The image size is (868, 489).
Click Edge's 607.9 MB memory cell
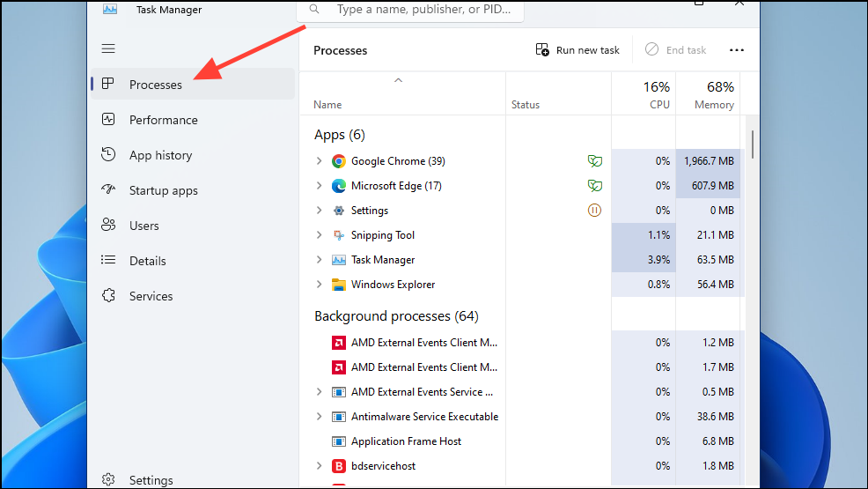coord(708,186)
